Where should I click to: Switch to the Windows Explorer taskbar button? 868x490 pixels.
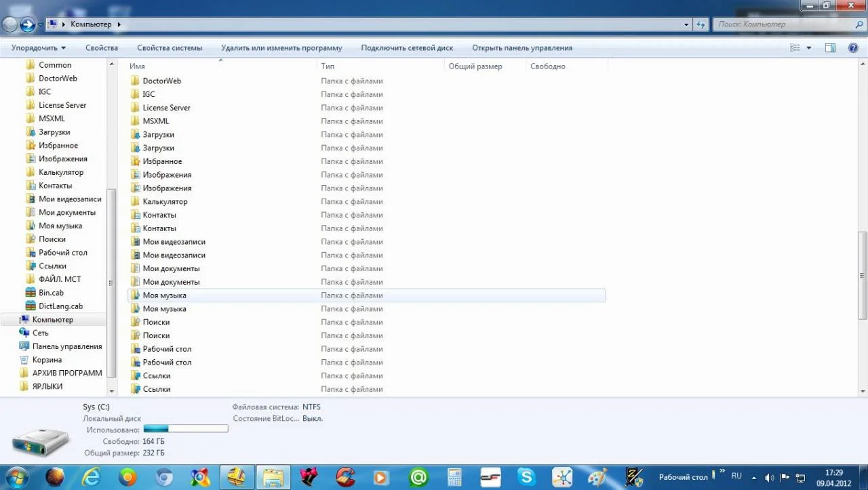pos(273,477)
